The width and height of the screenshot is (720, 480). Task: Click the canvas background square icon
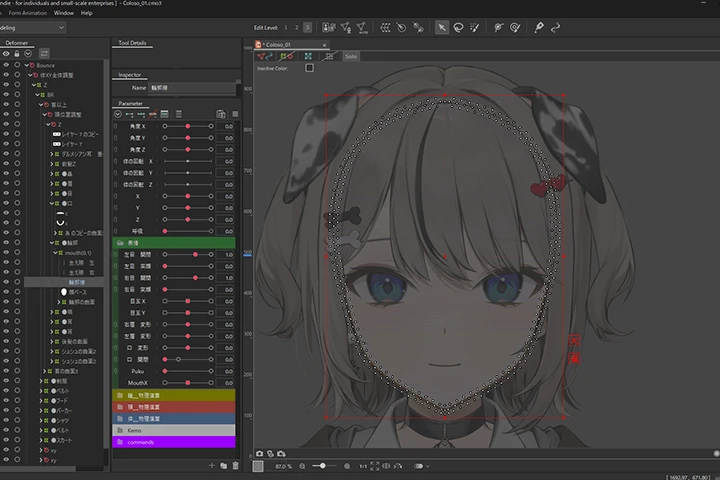(258, 466)
